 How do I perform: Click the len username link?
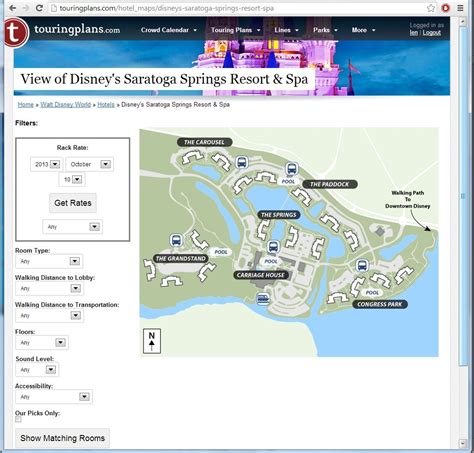point(414,33)
